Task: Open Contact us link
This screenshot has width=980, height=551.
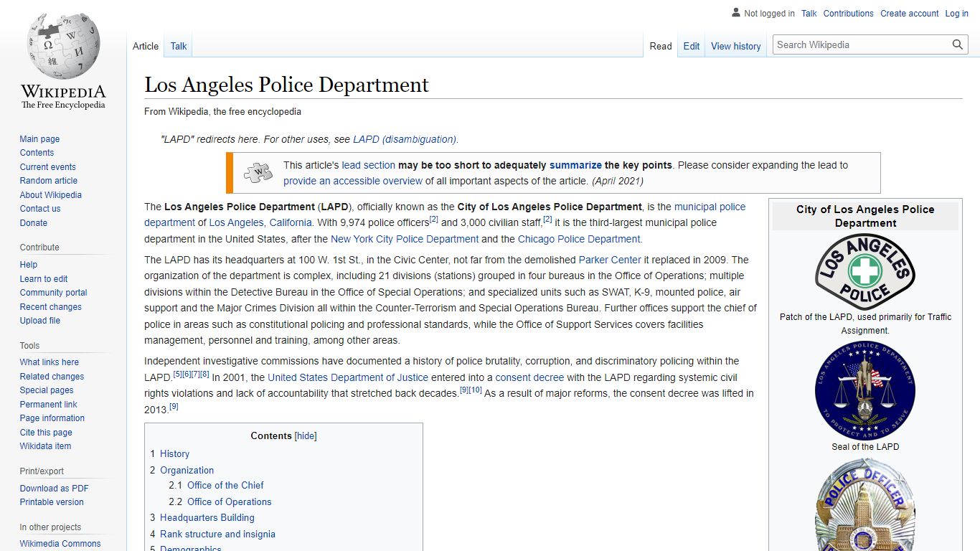Action: coord(40,209)
